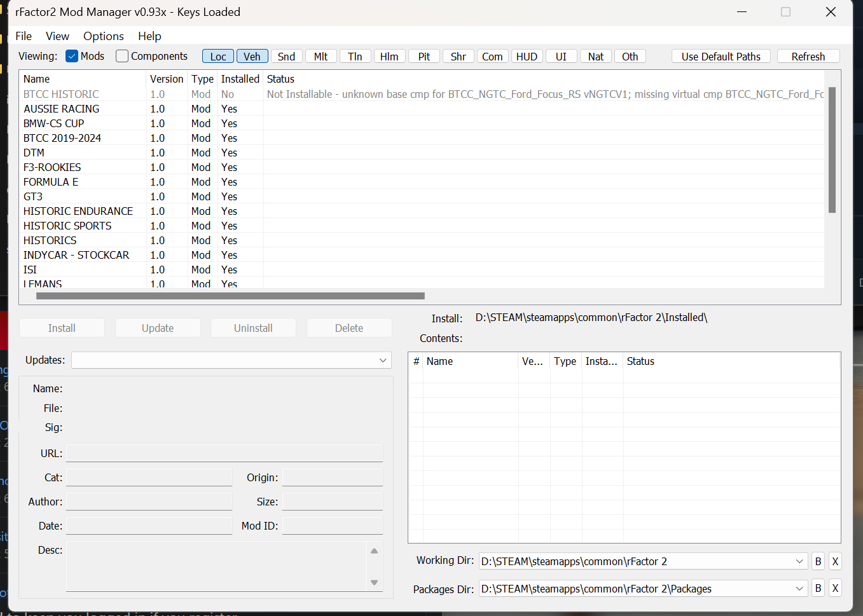Click the Cat input field
This screenshot has height=616, width=863.
[x=149, y=477]
